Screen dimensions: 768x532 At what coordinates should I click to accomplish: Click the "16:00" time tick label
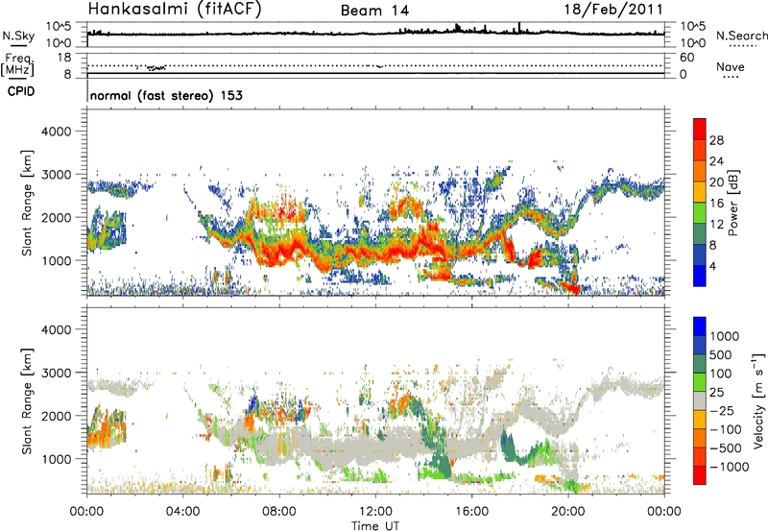coord(471,512)
